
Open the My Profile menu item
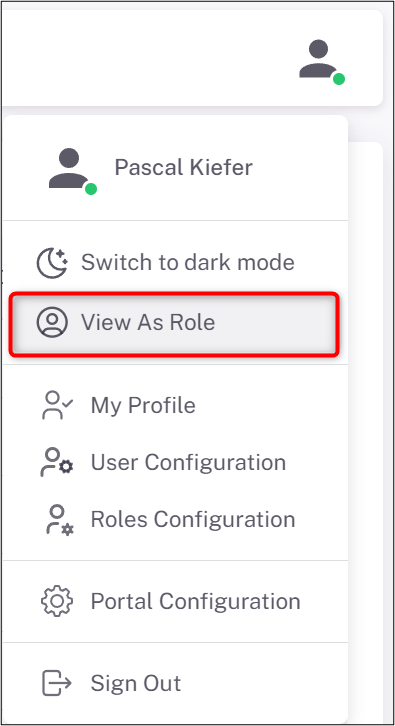pos(143,405)
